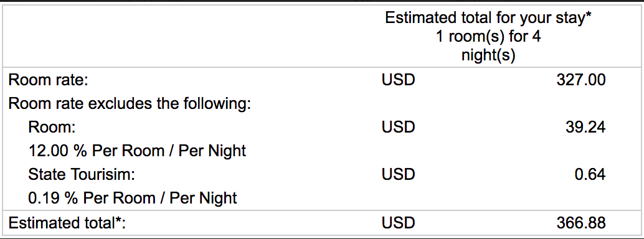Select 'Room rate excludes the following:' text
The image size is (644, 239).
(130, 103)
